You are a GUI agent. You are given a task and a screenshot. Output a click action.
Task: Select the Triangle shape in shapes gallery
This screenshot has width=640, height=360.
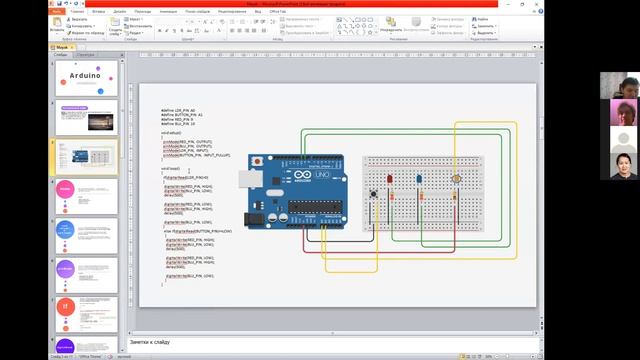[340, 26]
